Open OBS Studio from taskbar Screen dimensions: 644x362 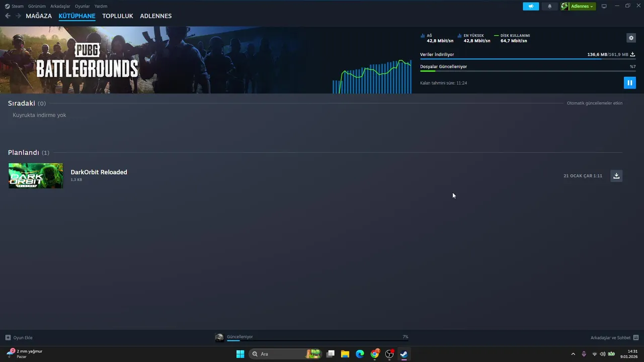pyautogui.click(x=389, y=354)
